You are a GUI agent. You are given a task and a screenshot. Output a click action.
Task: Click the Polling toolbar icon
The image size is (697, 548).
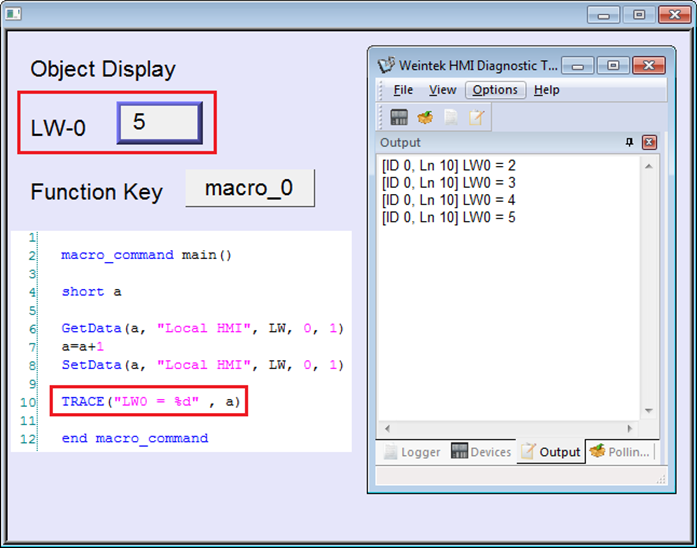[x=425, y=117]
